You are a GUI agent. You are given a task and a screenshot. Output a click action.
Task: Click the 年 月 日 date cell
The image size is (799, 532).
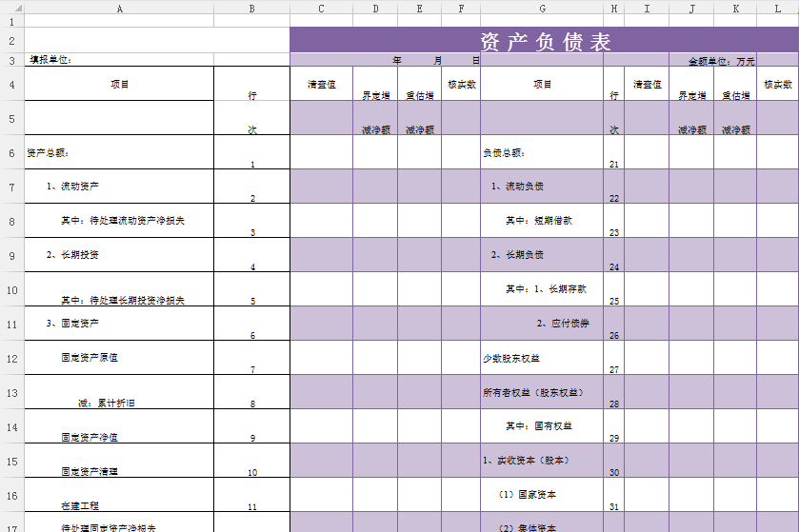(x=445, y=60)
